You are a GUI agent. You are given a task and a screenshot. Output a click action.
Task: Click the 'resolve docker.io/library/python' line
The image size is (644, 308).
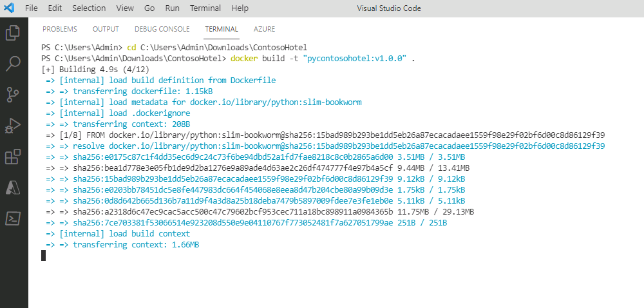pos(325,146)
